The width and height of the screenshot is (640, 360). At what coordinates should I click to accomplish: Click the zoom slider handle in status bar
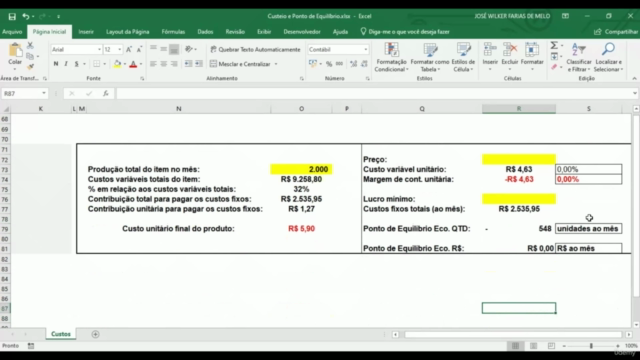coord(591,346)
